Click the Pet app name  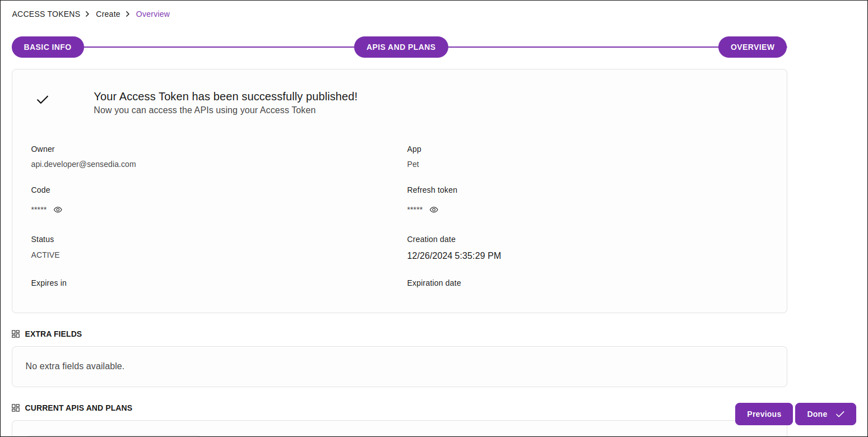pos(413,164)
